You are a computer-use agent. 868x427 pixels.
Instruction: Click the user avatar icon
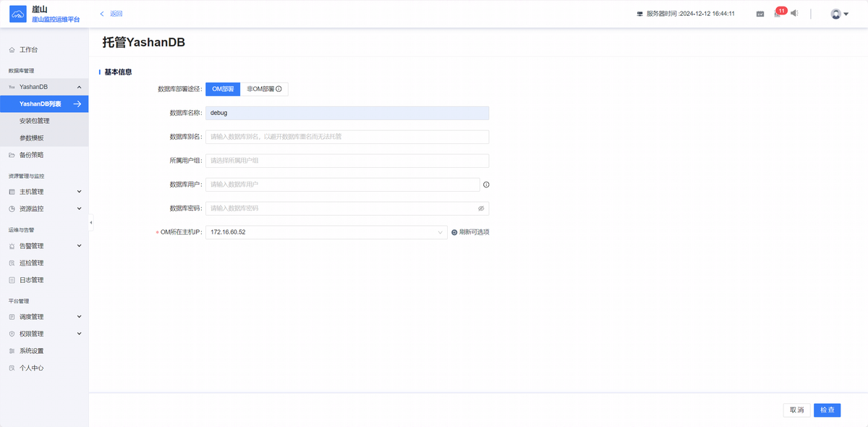pos(835,14)
